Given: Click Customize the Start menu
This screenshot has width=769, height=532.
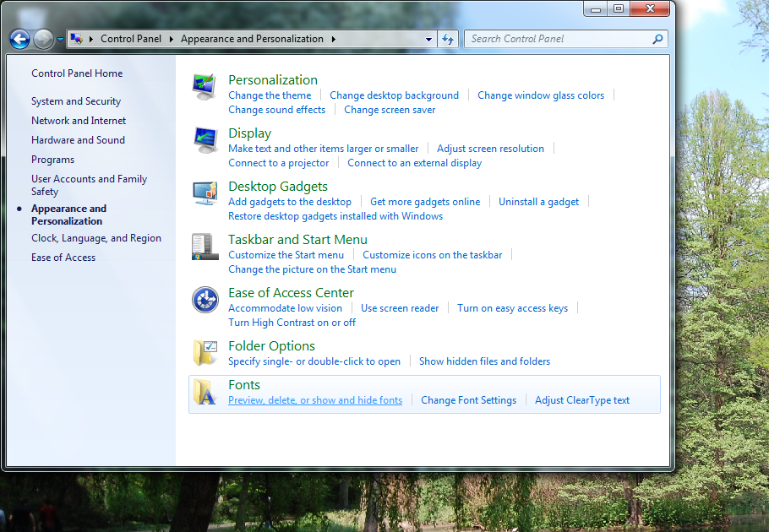Looking at the screenshot, I should 286,255.
